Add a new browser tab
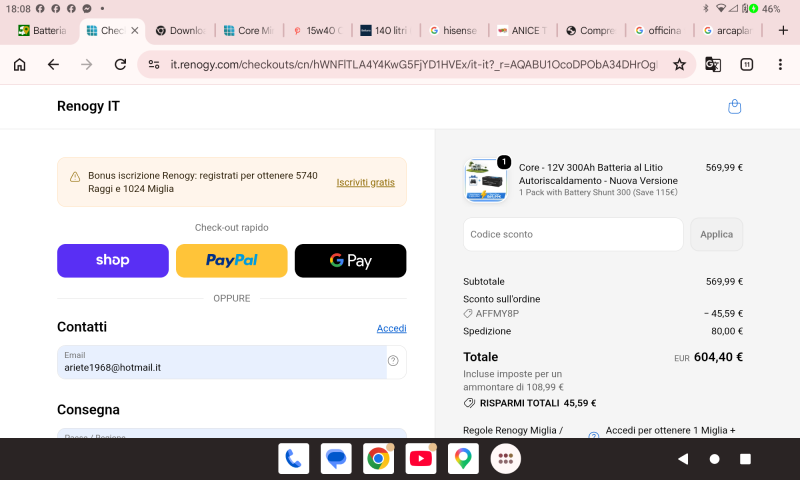800x480 pixels. coord(783,31)
